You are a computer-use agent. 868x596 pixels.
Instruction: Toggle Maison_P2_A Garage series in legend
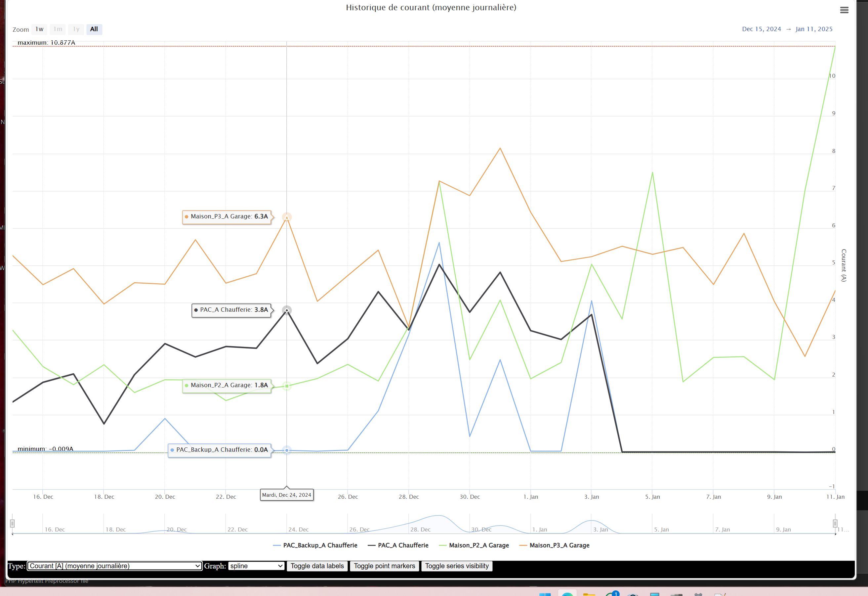(x=474, y=545)
